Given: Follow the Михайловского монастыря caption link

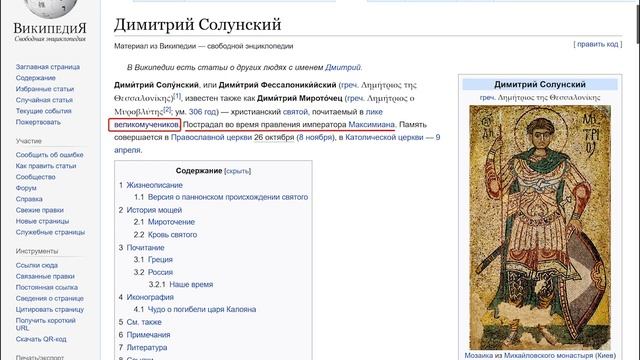Looking at the screenshot, I should point(548,356).
